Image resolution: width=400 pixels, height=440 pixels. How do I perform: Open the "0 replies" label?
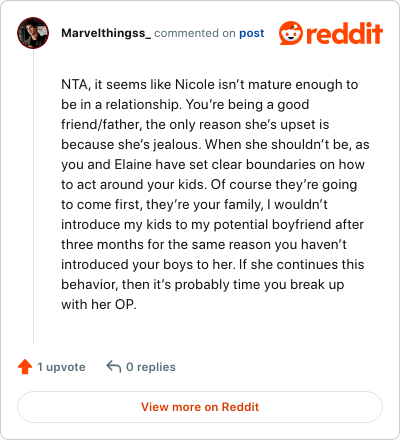[x=151, y=367]
